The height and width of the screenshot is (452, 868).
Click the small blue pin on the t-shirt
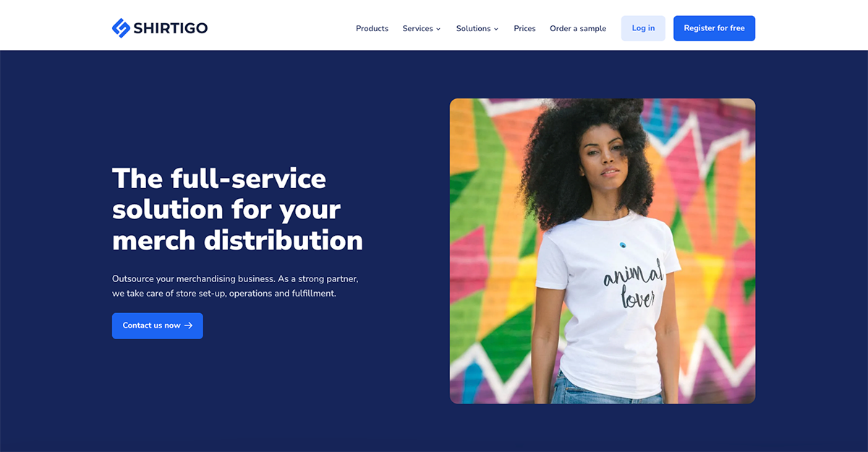tap(621, 244)
